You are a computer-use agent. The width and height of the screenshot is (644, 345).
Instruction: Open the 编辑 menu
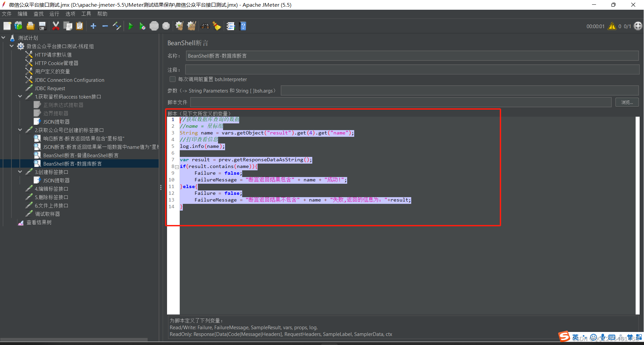pos(22,14)
